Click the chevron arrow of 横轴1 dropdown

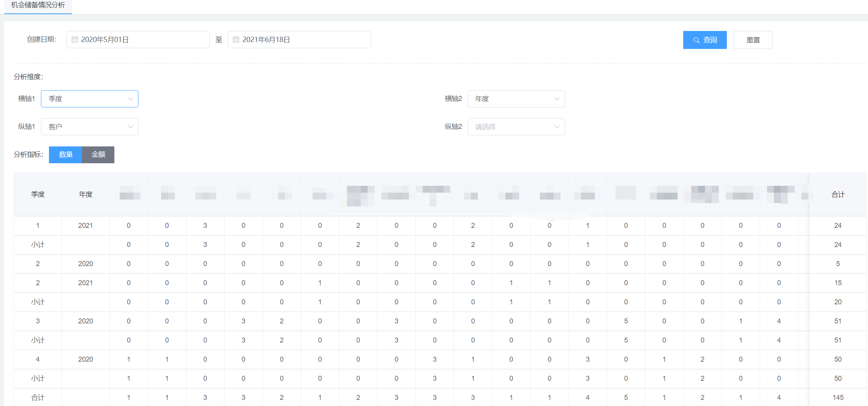tap(130, 99)
